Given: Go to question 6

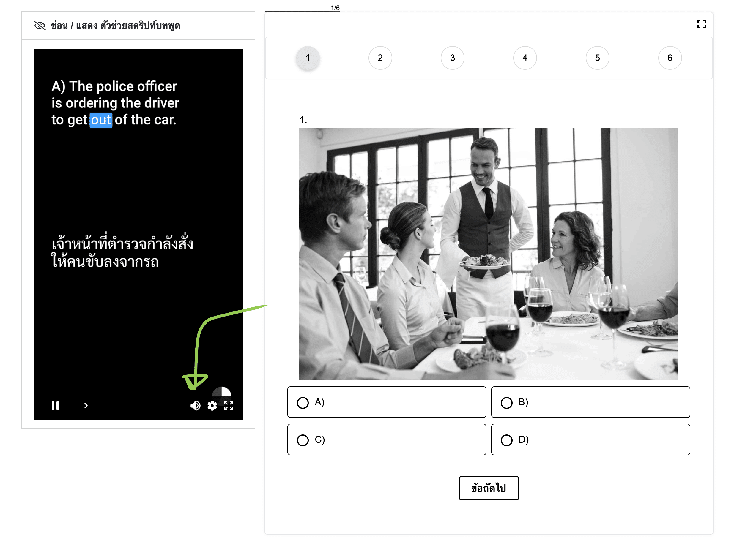Looking at the screenshot, I should click(670, 58).
